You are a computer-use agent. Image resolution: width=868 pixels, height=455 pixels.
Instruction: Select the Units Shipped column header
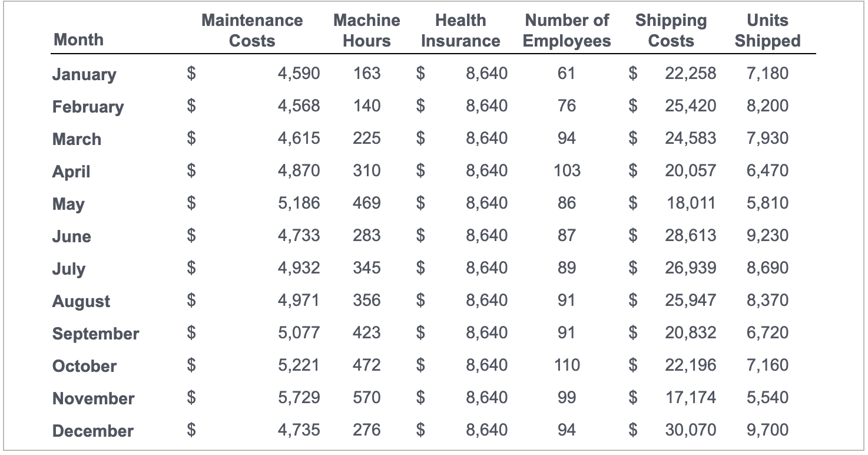pos(767,31)
